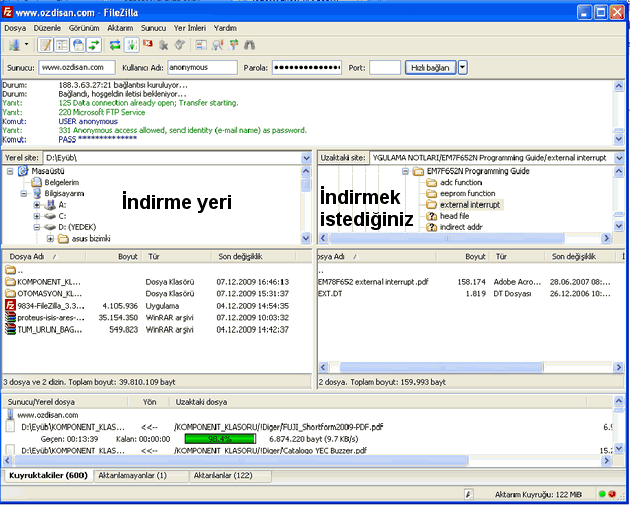Collapse the Bilgisayarım tree node
The height and width of the screenshot is (505, 630).
coord(24,194)
